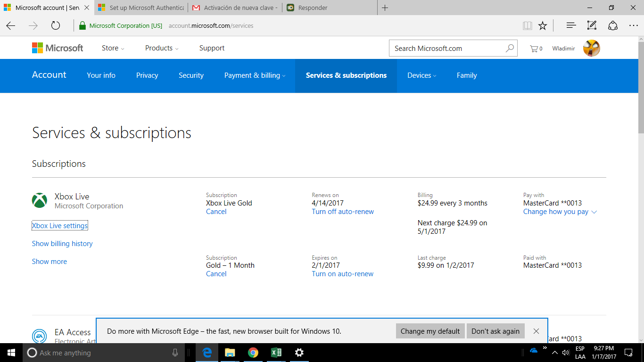Viewport: 644px width, 362px height.
Task: Expand Payment & billing dropdown
Action: pos(255,75)
